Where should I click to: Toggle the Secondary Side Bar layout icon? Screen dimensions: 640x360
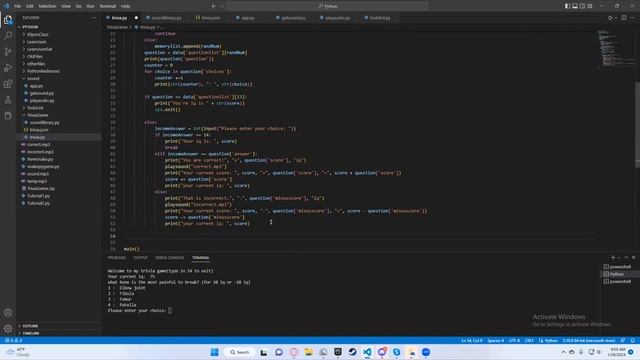[582, 6]
